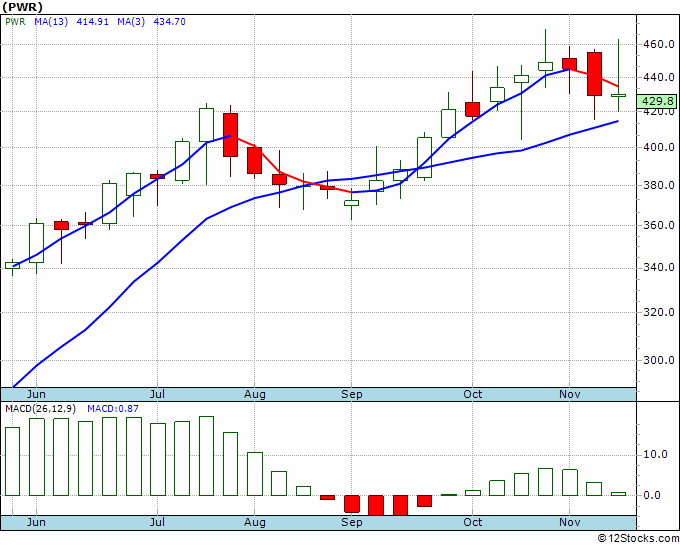Image resolution: width=680 pixels, height=546 pixels.
Task: Select the 380.0 price axis label
Action: tap(658, 186)
